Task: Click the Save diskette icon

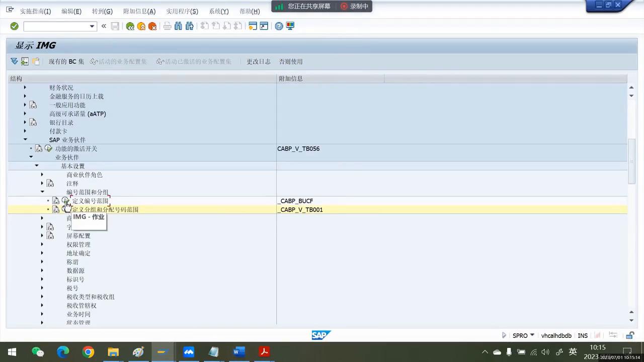Action: tap(115, 26)
